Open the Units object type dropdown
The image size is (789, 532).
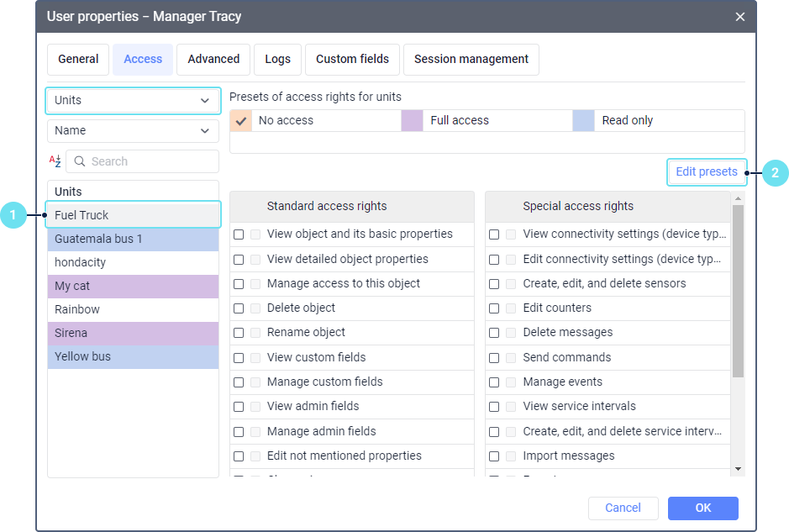tap(133, 100)
